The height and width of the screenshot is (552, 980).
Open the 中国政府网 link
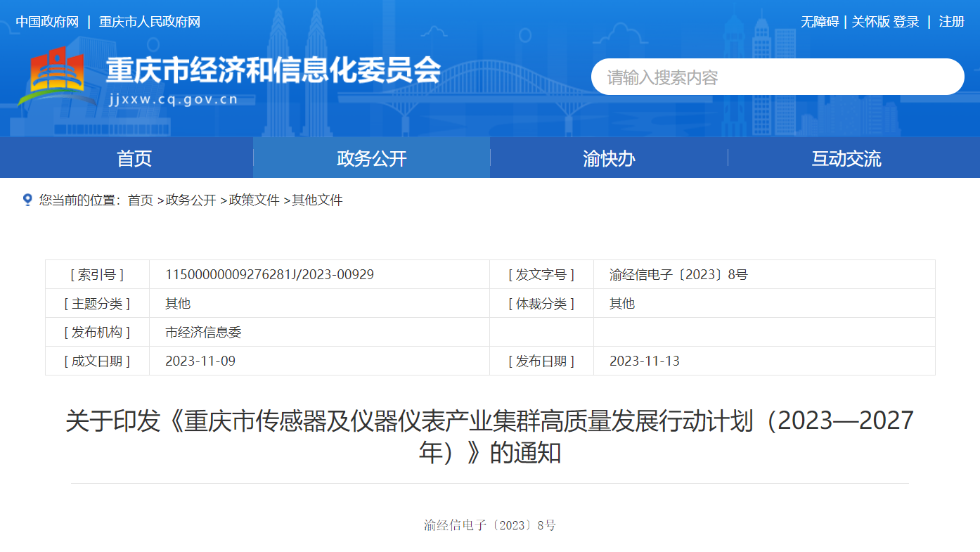[x=47, y=22]
